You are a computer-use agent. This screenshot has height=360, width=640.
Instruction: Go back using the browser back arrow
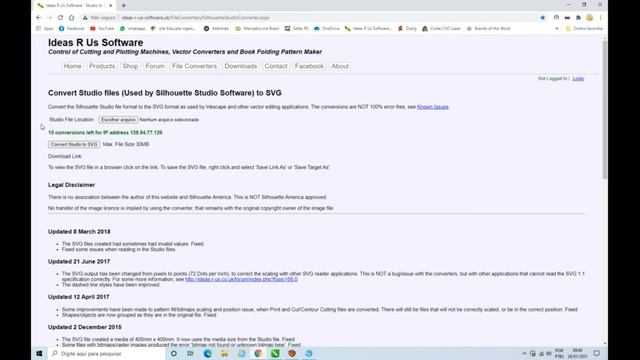[38, 18]
